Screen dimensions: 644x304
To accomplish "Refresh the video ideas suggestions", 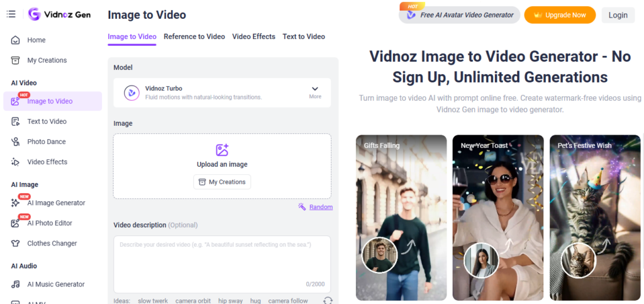I will [328, 301].
